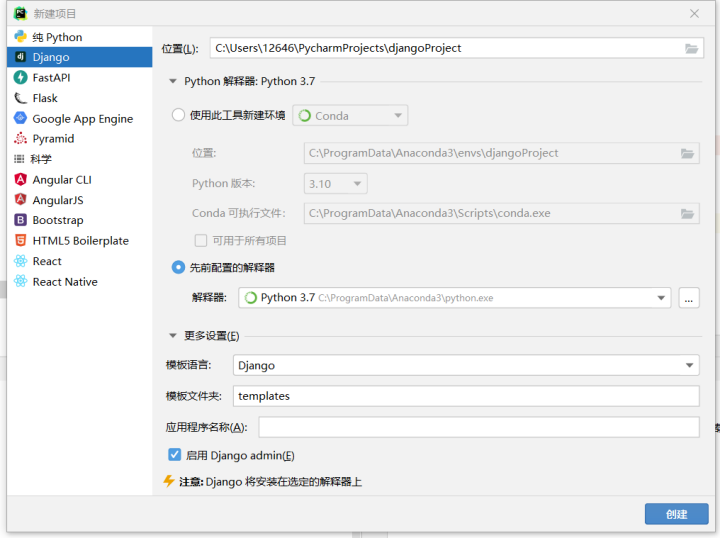Choose Pyramid project type

tap(79, 139)
